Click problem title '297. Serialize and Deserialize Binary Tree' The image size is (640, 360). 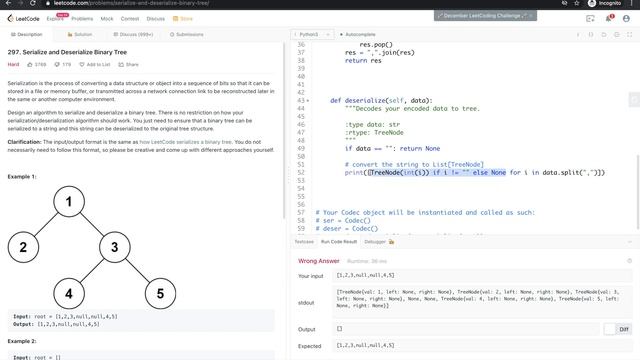(67, 52)
